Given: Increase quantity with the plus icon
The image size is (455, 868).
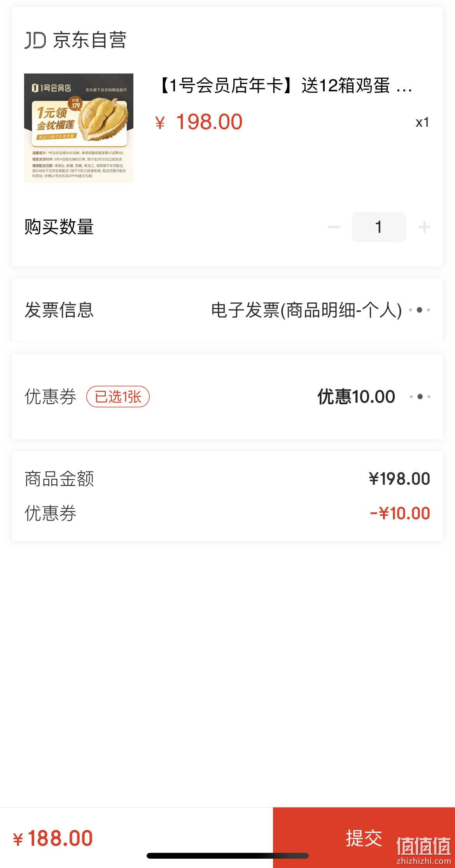Looking at the screenshot, I should point(424,227).
